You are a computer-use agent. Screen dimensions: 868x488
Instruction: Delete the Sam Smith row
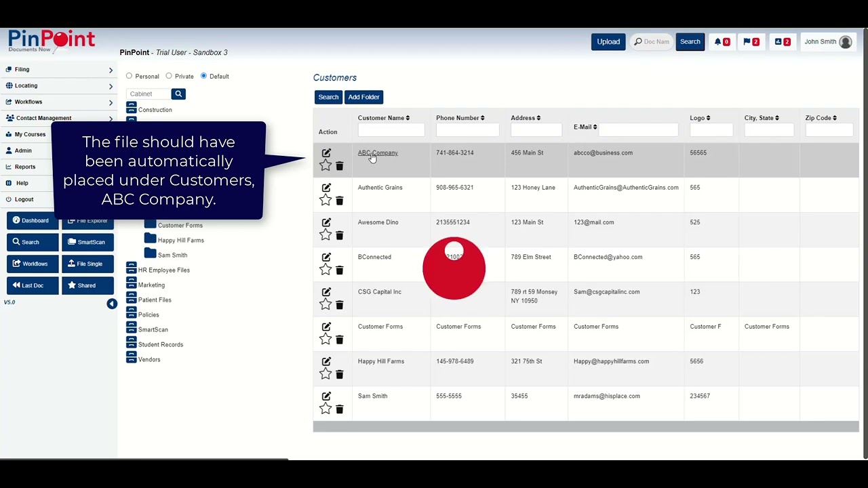pyautogui.click(x=340, y=409)
